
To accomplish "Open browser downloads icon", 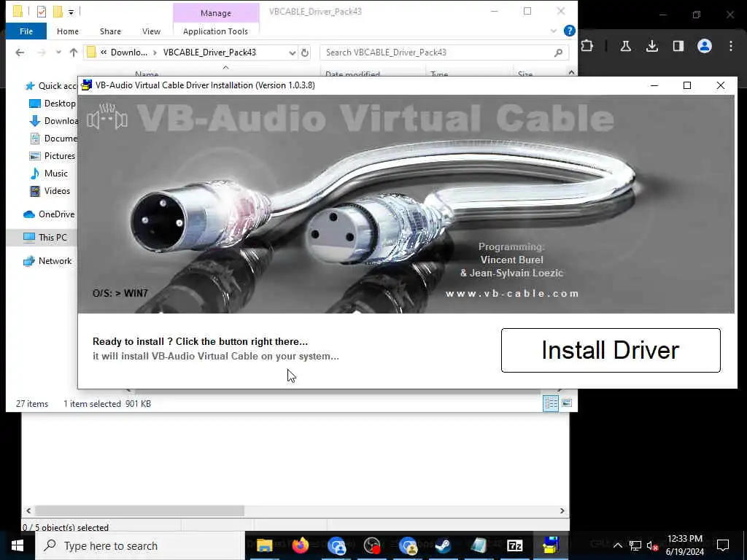I will (x=651, y=46).
